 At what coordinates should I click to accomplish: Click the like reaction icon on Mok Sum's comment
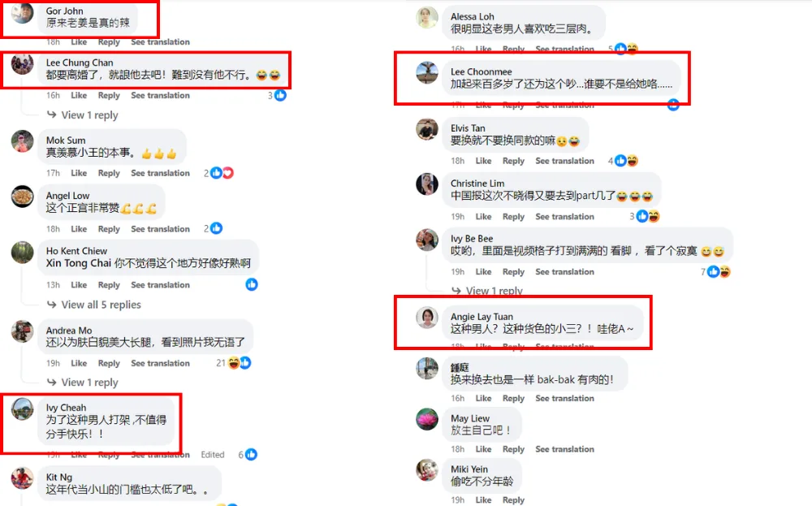point(217,173)
